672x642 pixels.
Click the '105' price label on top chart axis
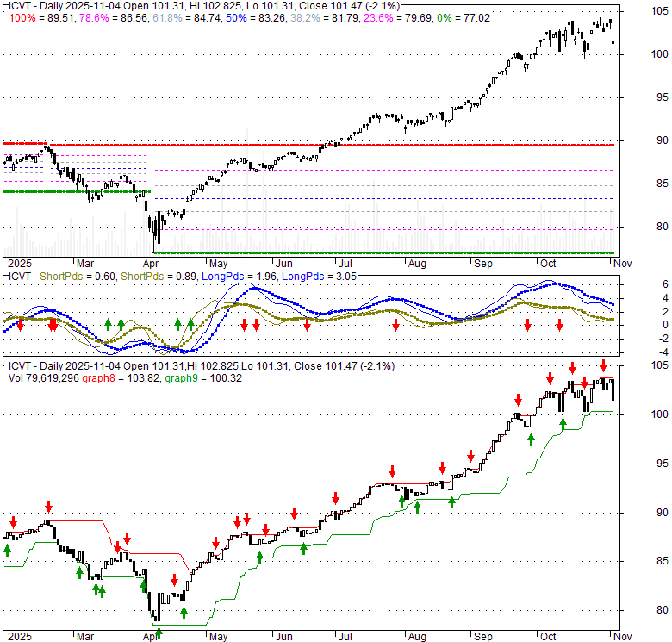[x=660, y=11]
